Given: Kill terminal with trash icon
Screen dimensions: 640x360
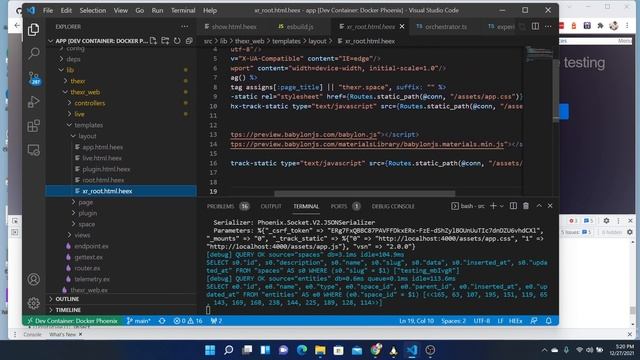Looking at the screenshot, I should pos(526,206).
